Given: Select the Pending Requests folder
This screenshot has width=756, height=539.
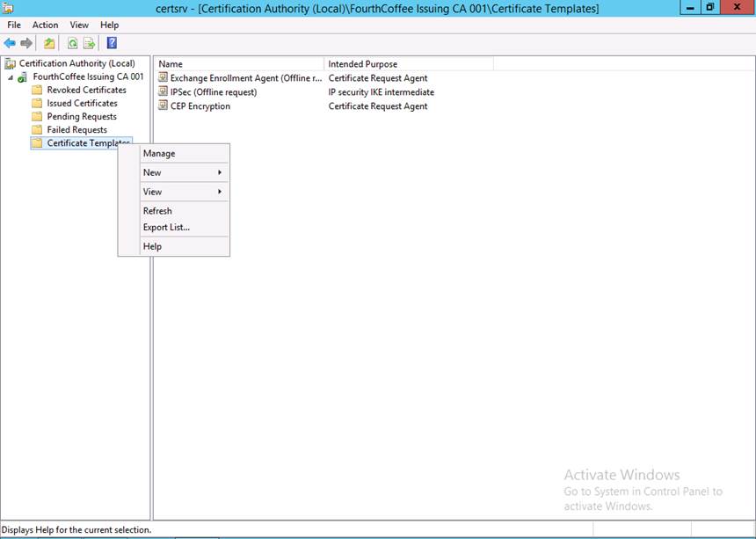Looking at the screenshot, I should 81,116.
